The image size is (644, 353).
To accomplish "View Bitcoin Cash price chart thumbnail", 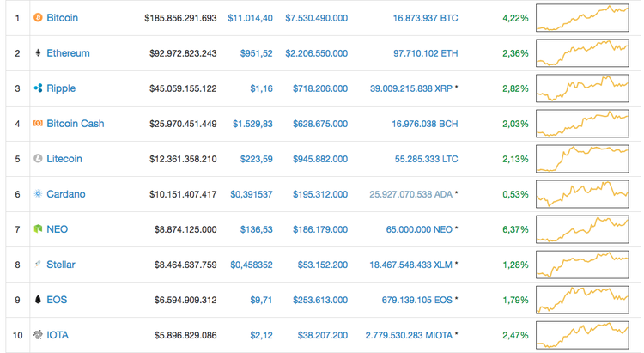I will tap(582, 124).
